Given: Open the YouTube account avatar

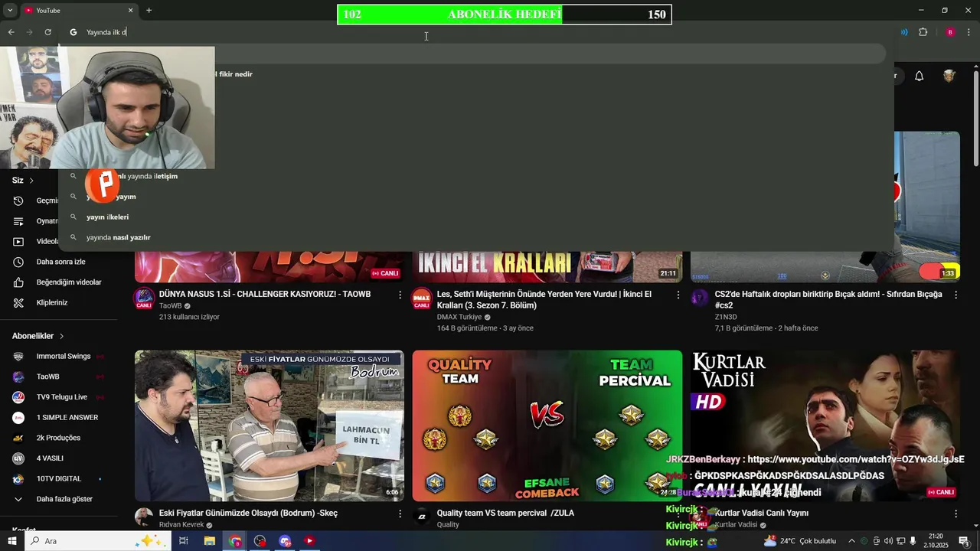Looking at the screenshot, I should (x=949, y=76).
